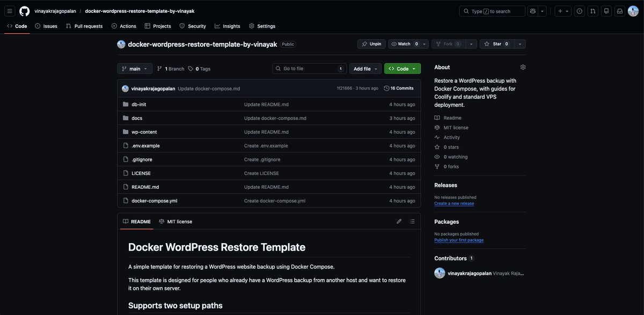Viewport: 644px width, 315px height.
Task: Open the contributor avatar for vinayakrajagopalan
Action: click(x=440, y=273)
